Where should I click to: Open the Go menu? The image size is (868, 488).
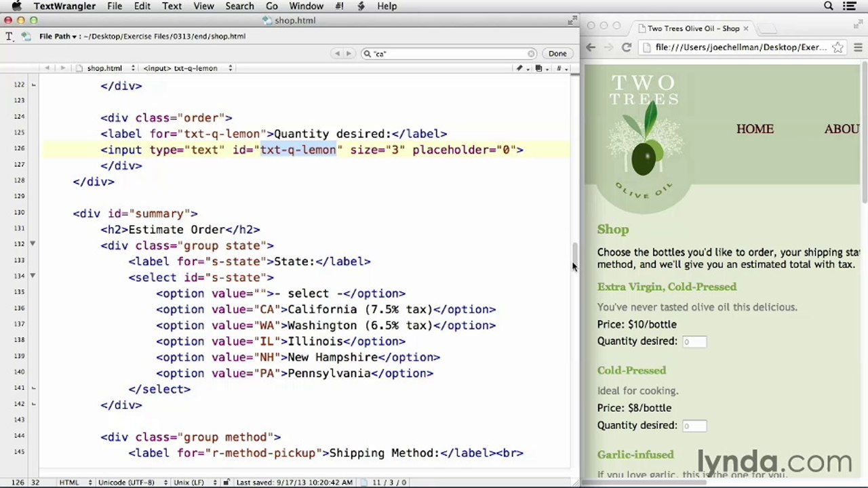point(272,6)
